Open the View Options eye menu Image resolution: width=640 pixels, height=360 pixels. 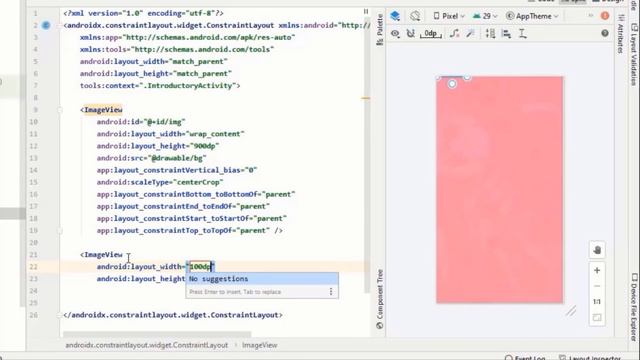click(395, 33)
